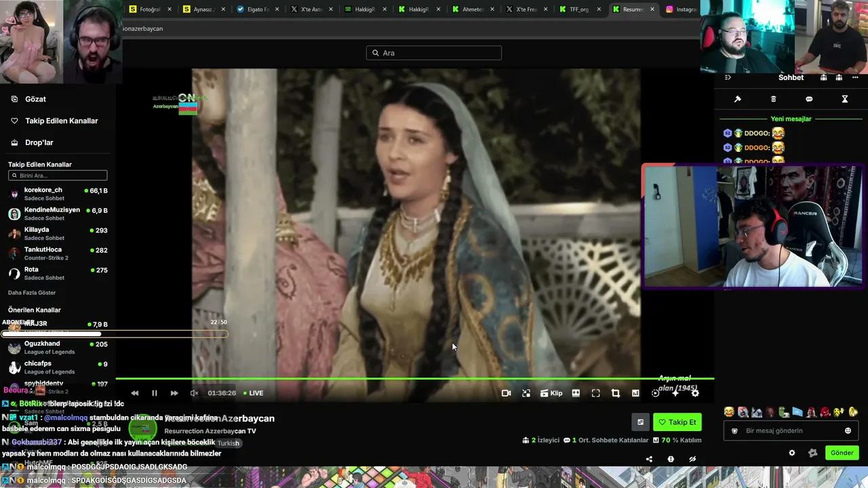The height and width of the screenshot is (488, 868).
Task: Click the camera icon in player controls
Action: (506, 393)
